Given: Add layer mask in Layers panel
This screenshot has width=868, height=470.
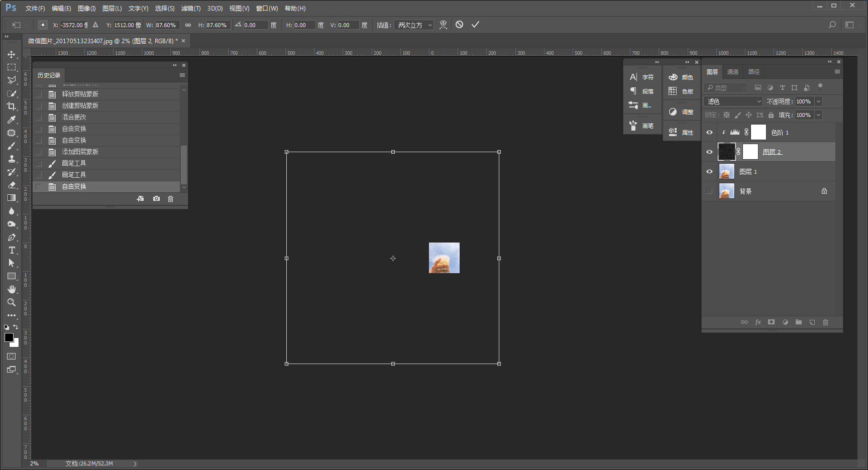Looking at the screenshot, I should tap(771, 322).
